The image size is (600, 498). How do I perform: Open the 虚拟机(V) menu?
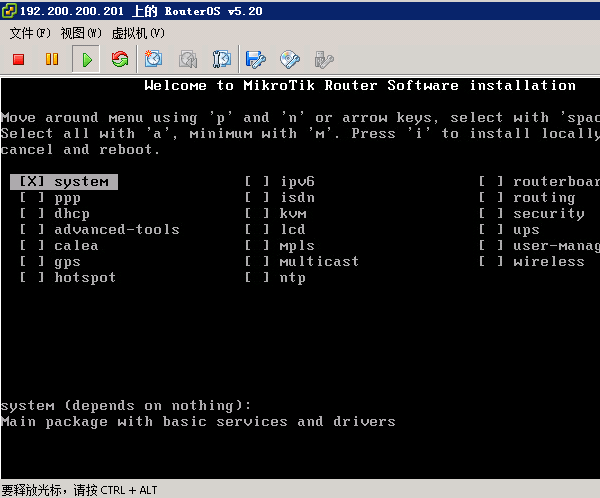(138, 33)
